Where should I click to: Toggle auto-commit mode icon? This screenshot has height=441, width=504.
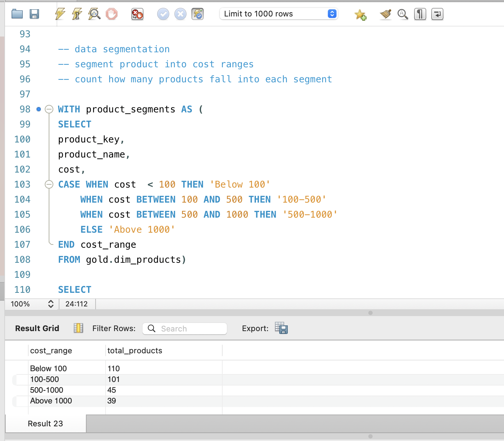pos(198,14)
